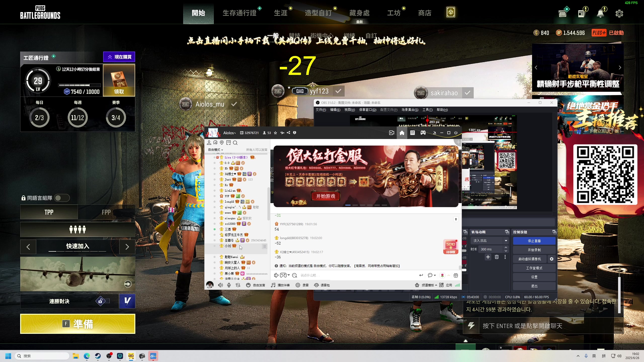This screenshot has width=644, height=362.
Task: Click 停止直播 stop streaming in OBS
Action: pos(534,241)
